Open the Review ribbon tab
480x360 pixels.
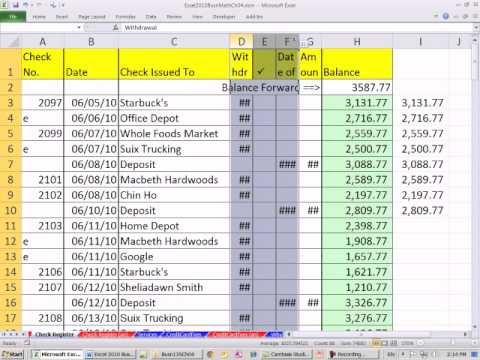[x=174, y=17]
